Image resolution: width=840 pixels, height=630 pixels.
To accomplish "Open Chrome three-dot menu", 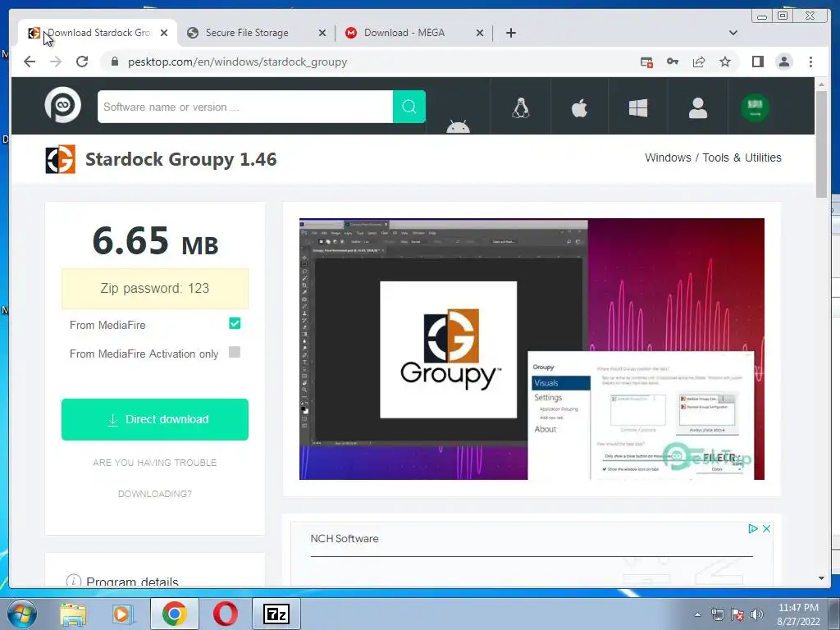I will 811,62.
